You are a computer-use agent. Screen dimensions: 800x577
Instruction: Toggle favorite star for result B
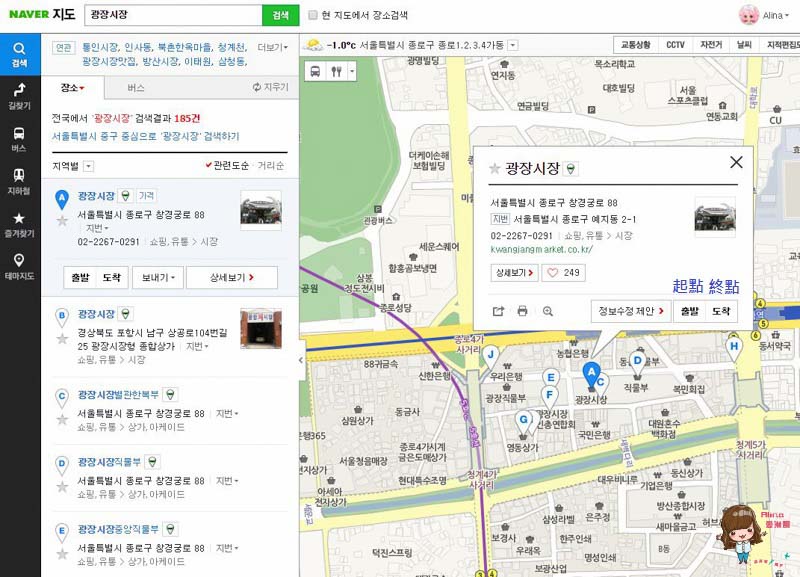click(62, 338)
